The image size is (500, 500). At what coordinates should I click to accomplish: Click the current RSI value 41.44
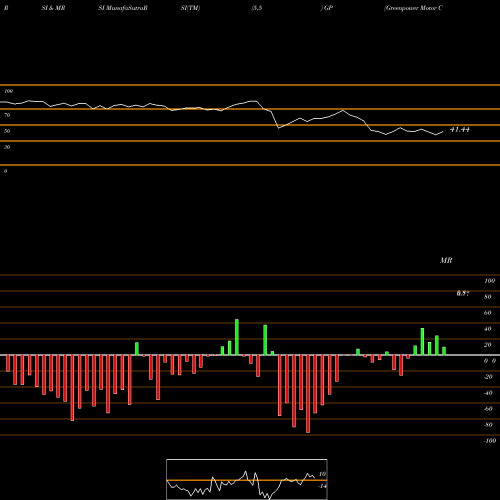click(460, 129)
